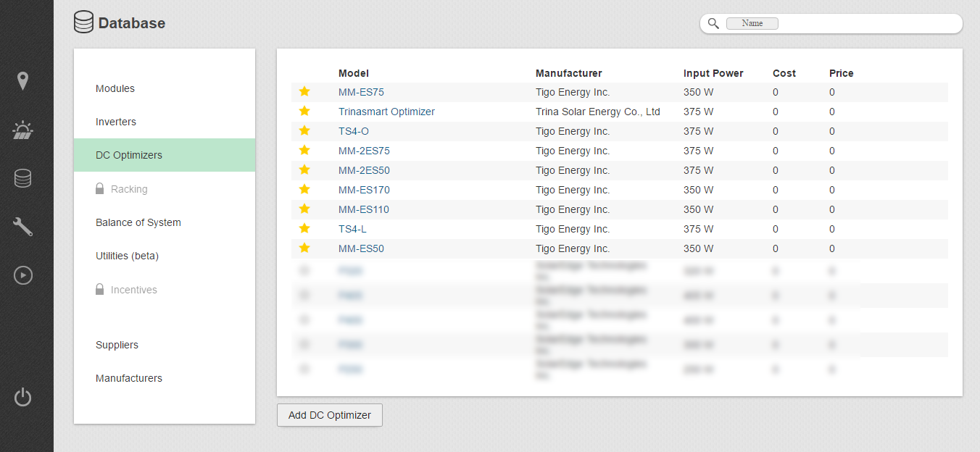Click the Input Power column header

point(713,73)
